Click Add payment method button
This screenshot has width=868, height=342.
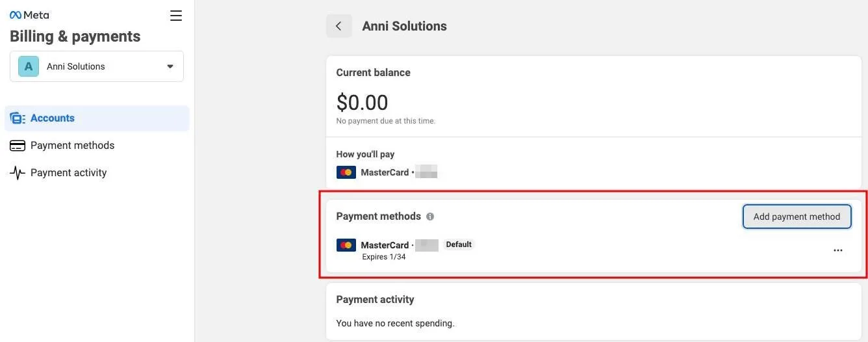click(797, 217)
